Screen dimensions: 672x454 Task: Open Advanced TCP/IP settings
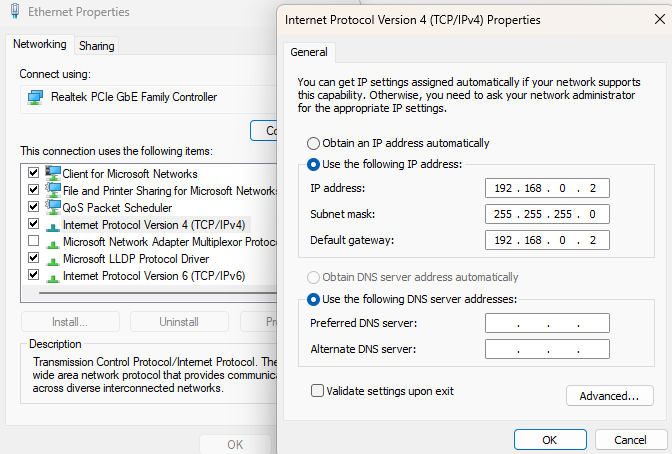[609, 396]
